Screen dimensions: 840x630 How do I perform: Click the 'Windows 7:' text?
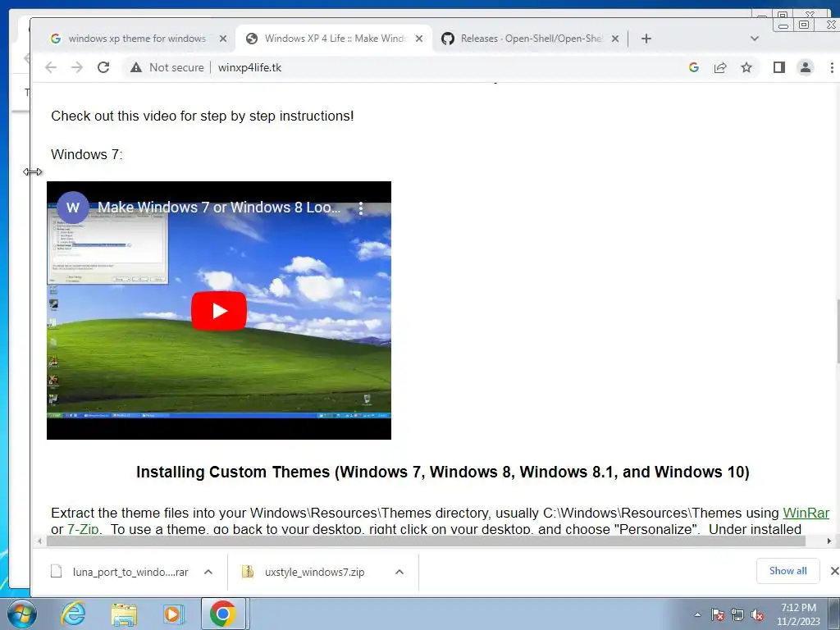tap(87, 154)
